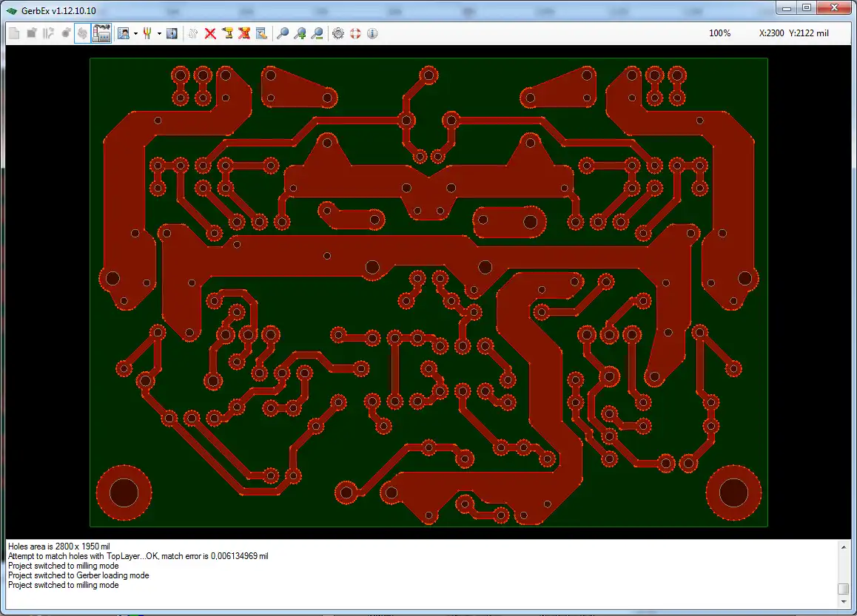Open the dropdown arrow beside fork icon
The width and height of the screenshot is (857, 616).
159,34
